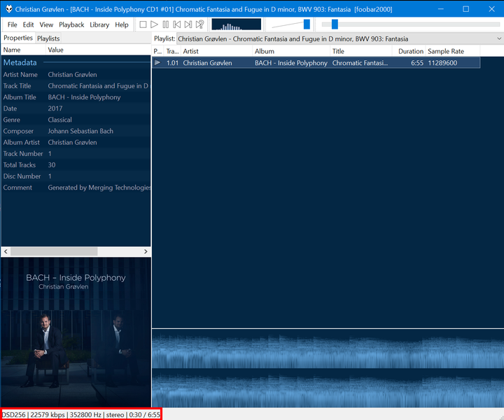Select the Track Number property row
The image size is (504, 420).
76,153
